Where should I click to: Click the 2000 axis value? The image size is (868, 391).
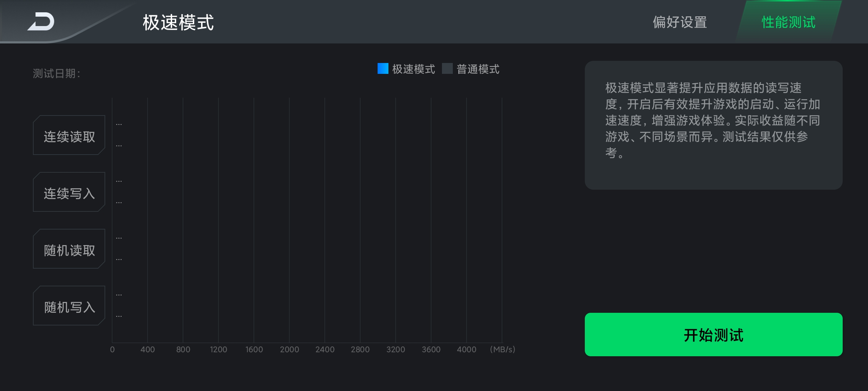point(289,349)
